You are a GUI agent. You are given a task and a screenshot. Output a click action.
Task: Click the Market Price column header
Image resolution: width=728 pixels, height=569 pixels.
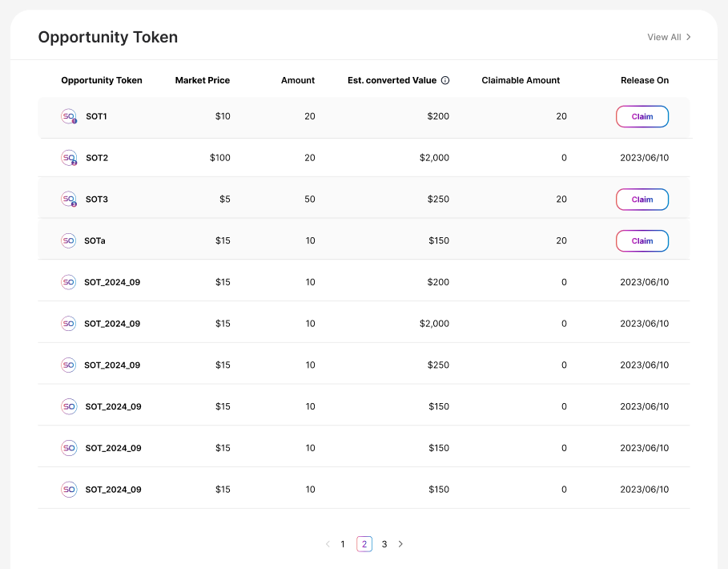pyautogui.click(x=202, y=80)
